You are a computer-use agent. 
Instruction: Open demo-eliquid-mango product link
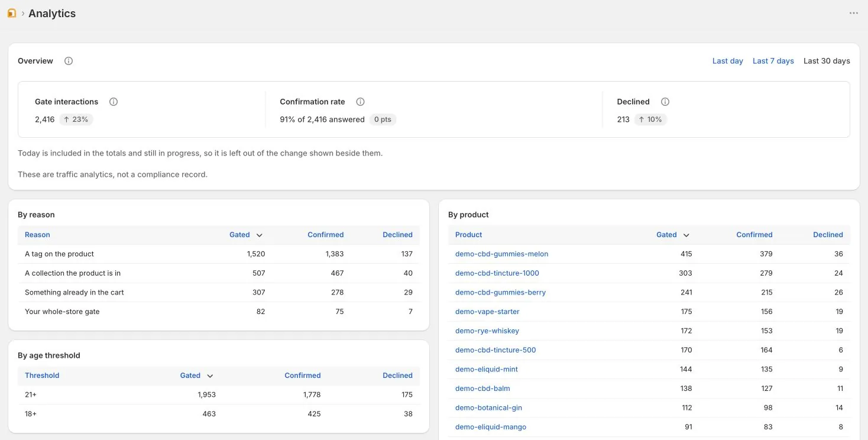click(491, 427)
